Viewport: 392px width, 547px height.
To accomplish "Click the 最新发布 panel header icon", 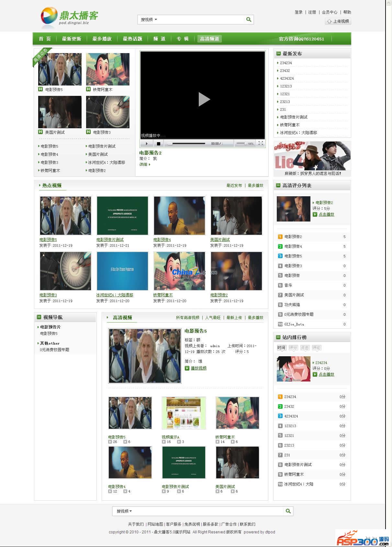I will [x=278, y=53].
